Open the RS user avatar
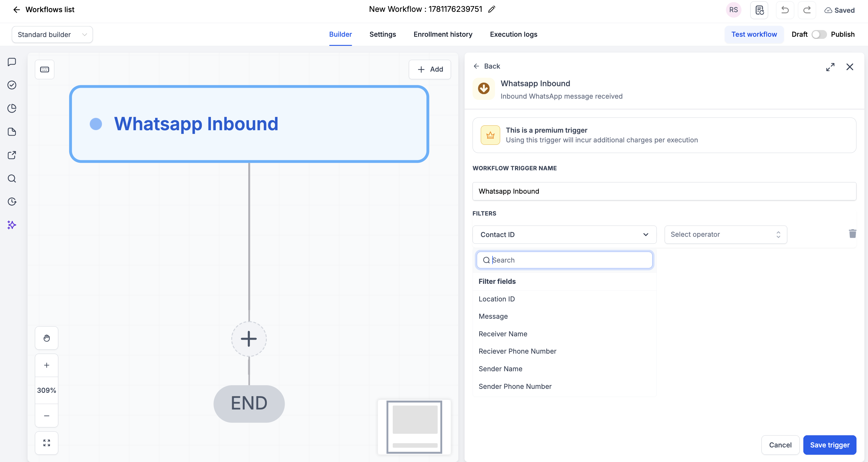868x462 pixels. (733, 10)
